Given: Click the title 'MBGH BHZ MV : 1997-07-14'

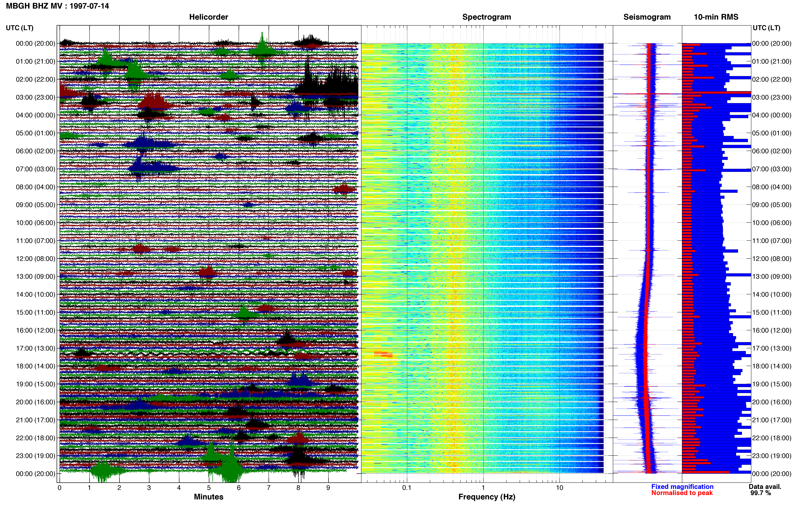Looking at the screenshot, I should [57, 6].
